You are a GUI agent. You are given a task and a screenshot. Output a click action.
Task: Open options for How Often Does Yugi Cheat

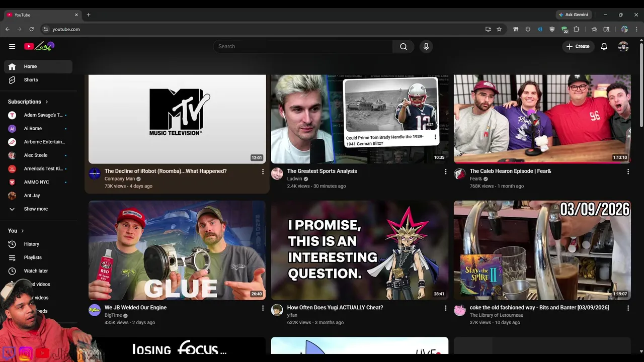[x=445, y=308]
